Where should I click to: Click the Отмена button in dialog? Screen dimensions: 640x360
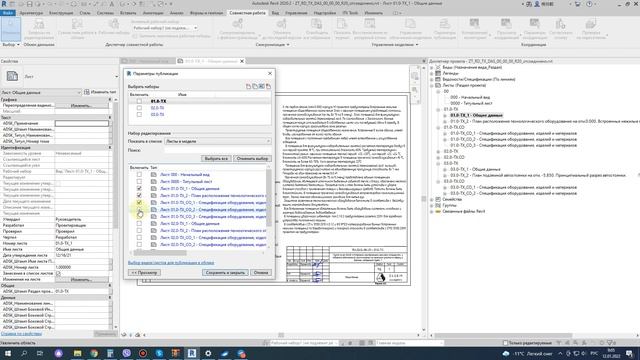(260, 272)
